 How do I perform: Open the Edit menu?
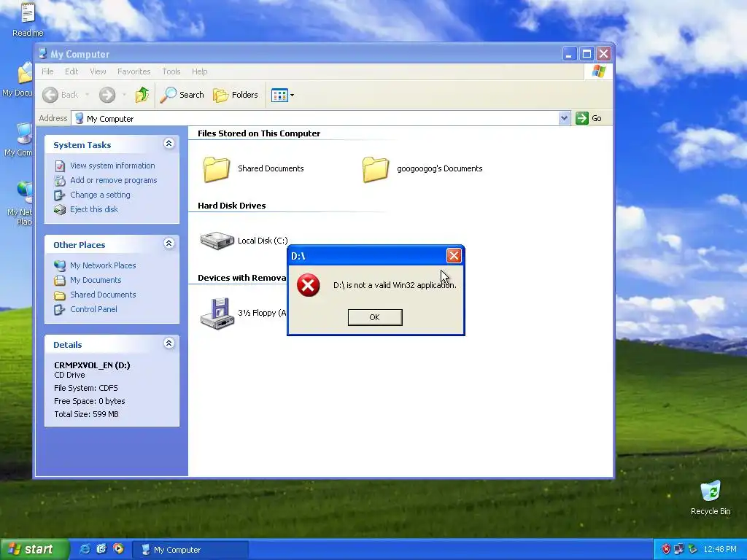coord(71,71)
